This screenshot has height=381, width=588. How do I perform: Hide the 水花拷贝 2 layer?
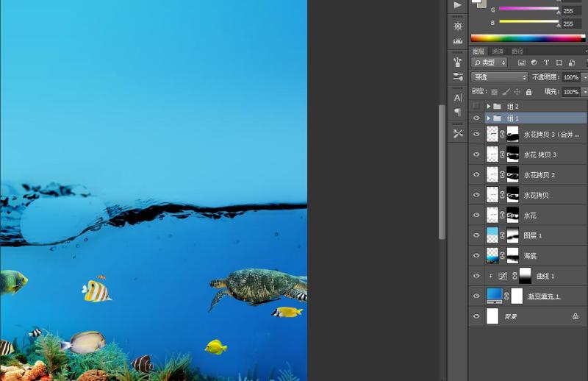pos(476,174)
